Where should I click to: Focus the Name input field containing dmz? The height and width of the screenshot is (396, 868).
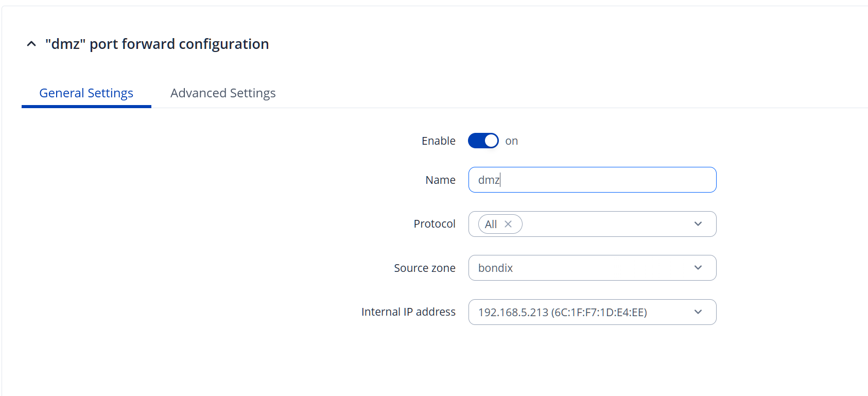[x=592, y=180]
